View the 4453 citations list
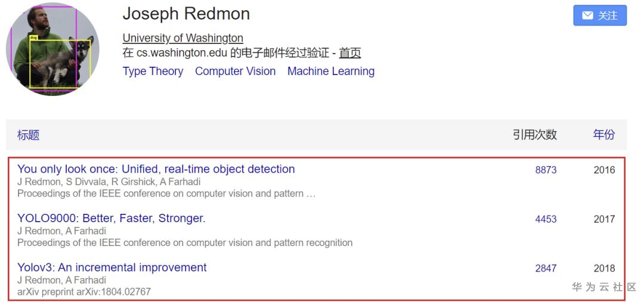Screen dimensions: 644x302 click(546, 219)
